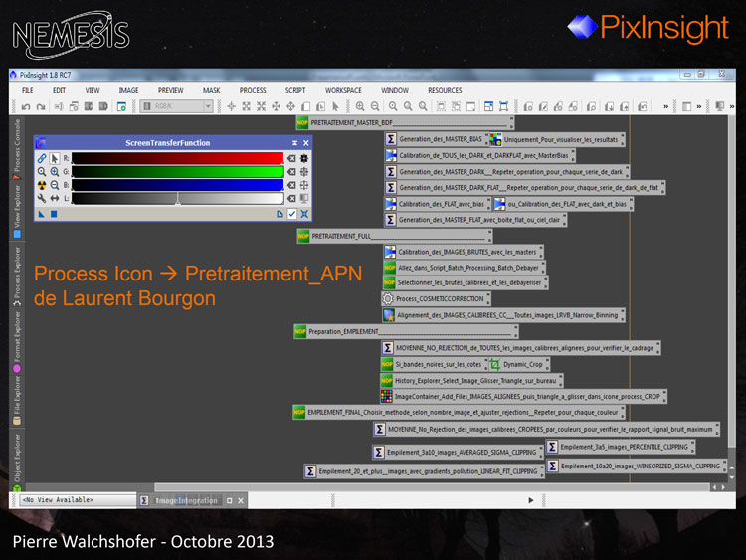
Task: Apply auto stretch with the radiation icon
Action: point(42,185)
